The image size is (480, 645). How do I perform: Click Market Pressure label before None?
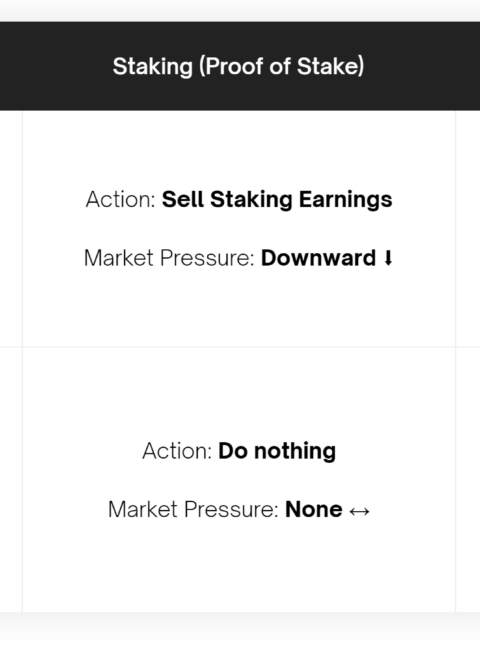tap(193, 510)
